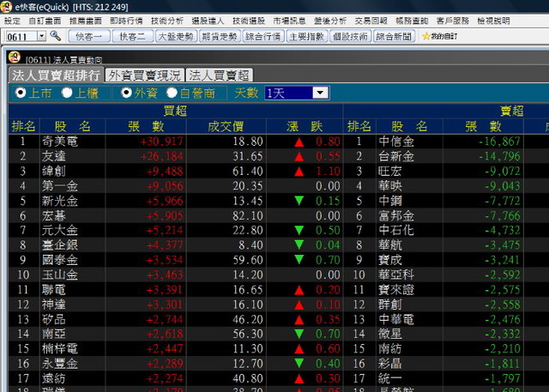Image resolution: width=549 pixels, height=392 pixels.
Task: Select the 玉山金 stock name
Action: click(x=59, y=274)
